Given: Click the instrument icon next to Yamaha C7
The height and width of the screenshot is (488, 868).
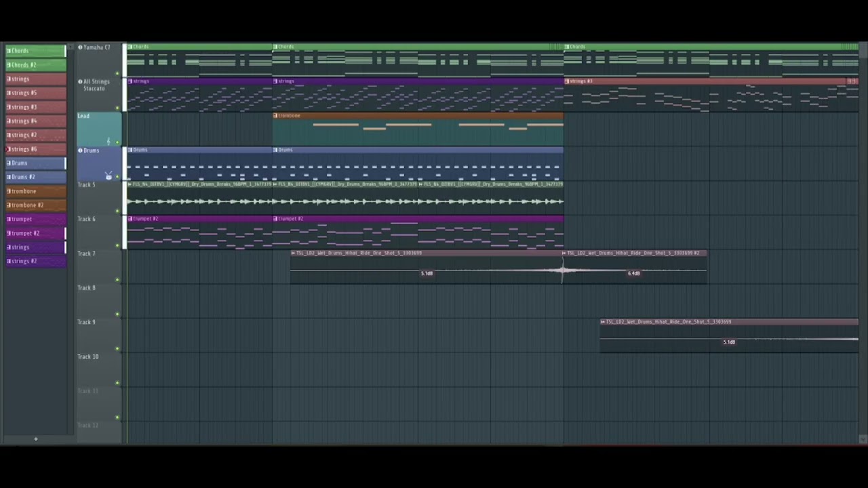Looking at the screenshot, I should pyautogui.click(x=80, y=47).
